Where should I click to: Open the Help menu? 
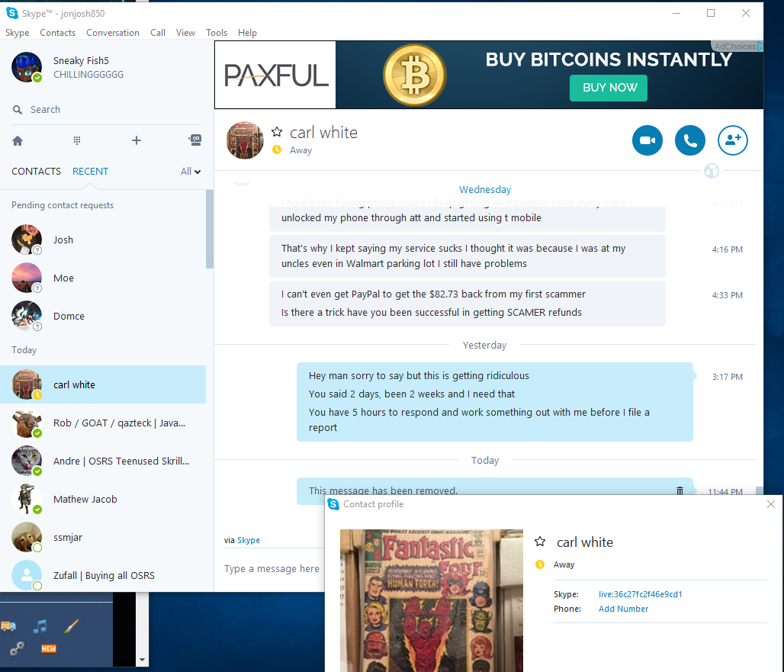pos(247,33)
